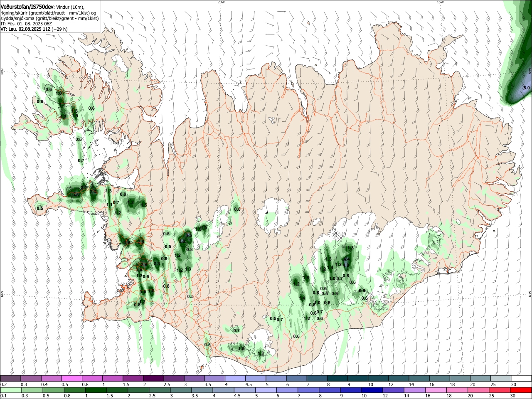
Task: Click the 25–30 red-pink lower legend swatch
Action: point(500,390)
